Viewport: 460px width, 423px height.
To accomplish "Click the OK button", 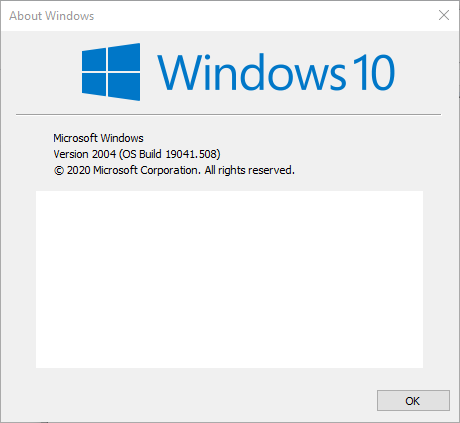I will [413, 400].
